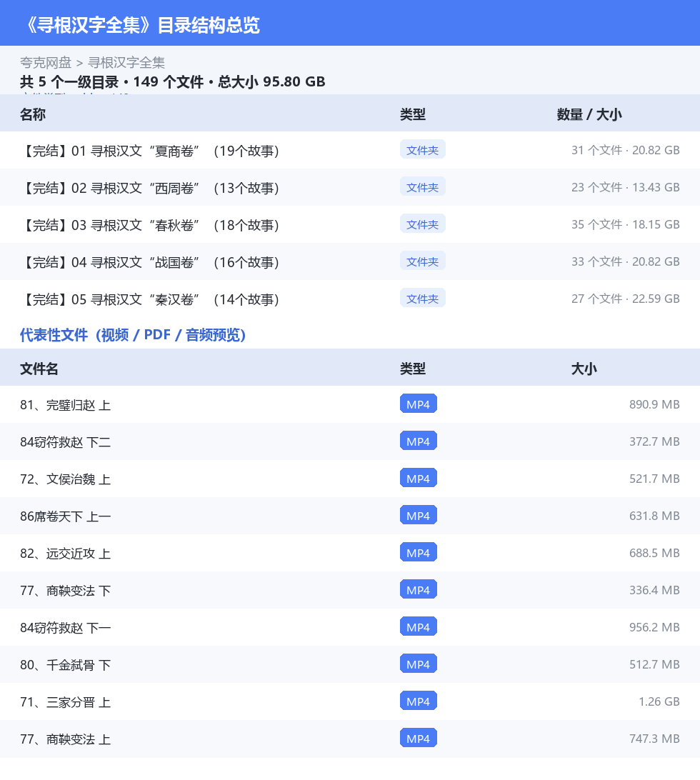This screenshot has height=780, width=700.
Task: Select the value 31 个文件 · 20.82 GB
Action: coord(626,150)
